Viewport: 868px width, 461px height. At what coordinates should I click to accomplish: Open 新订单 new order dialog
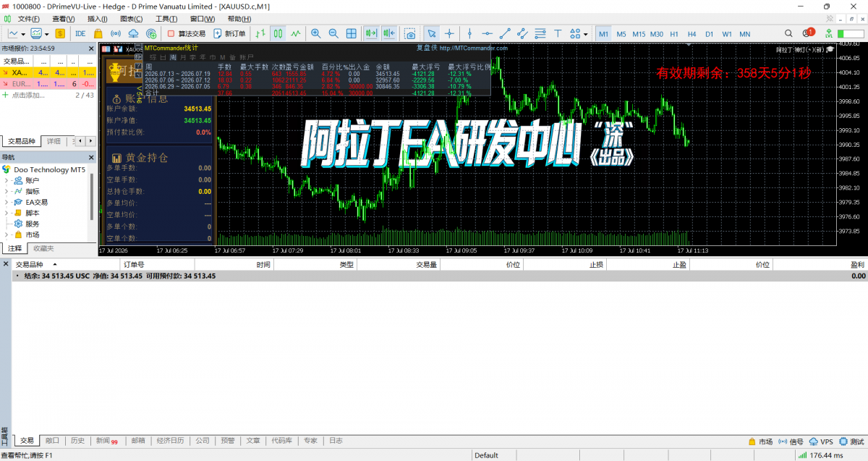pyautogui.click(x=230, y=33)
